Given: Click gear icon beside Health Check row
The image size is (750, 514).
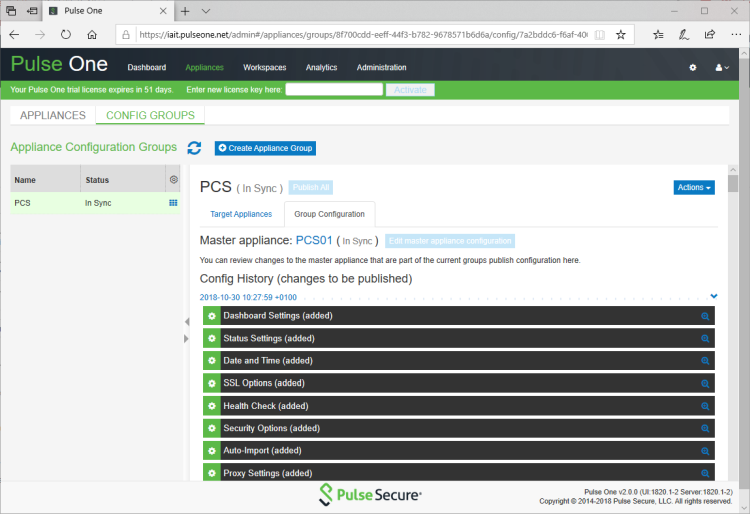Looking at the screenshot, I should point(211,406).
